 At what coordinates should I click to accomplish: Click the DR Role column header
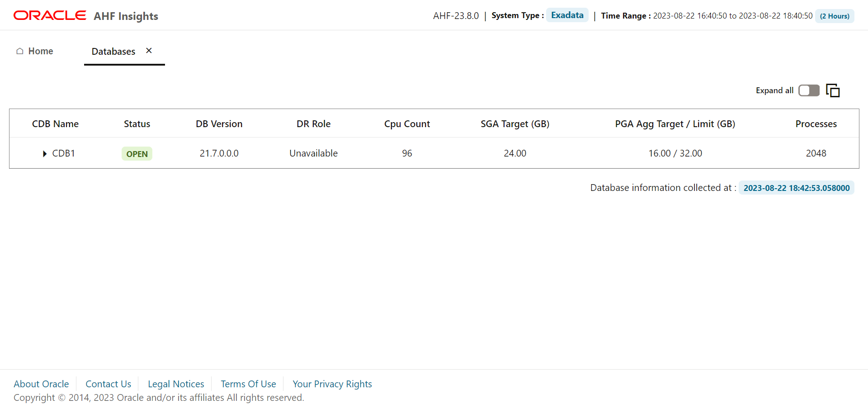click(314, 124)
